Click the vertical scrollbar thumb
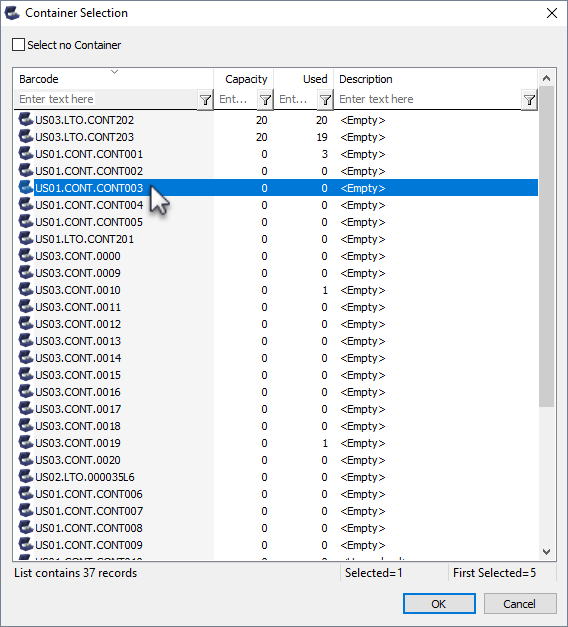568x627 pixels. [546, 247]
